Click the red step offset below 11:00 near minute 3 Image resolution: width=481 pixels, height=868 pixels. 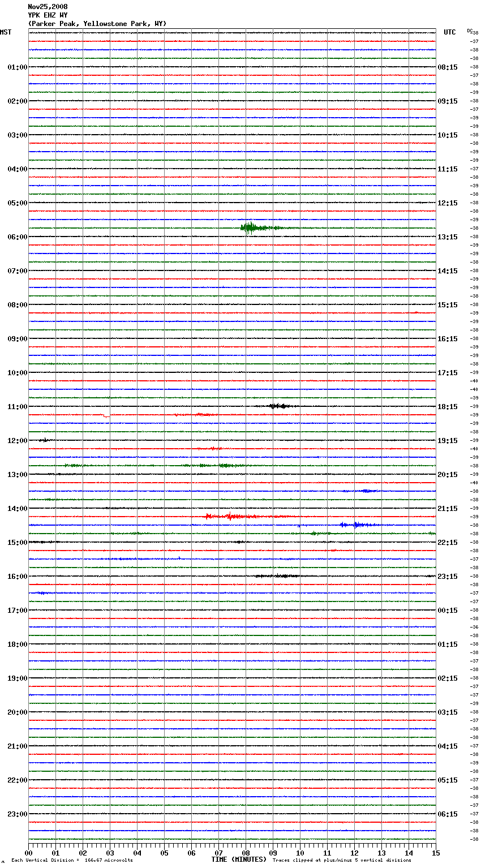tap(106, 416)
